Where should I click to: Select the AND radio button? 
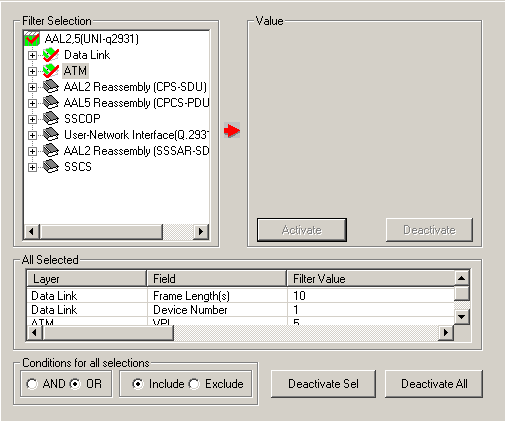tap(32, 384)
